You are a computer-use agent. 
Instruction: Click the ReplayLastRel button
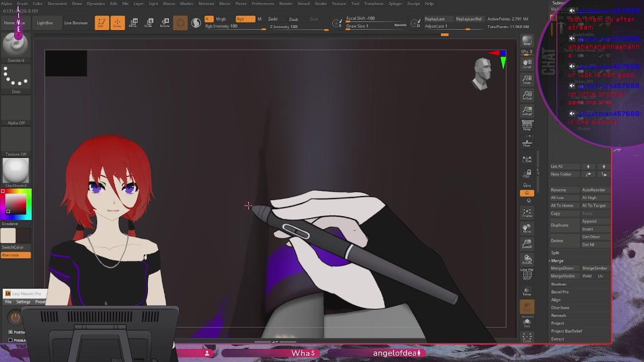[x=468, y=19]
